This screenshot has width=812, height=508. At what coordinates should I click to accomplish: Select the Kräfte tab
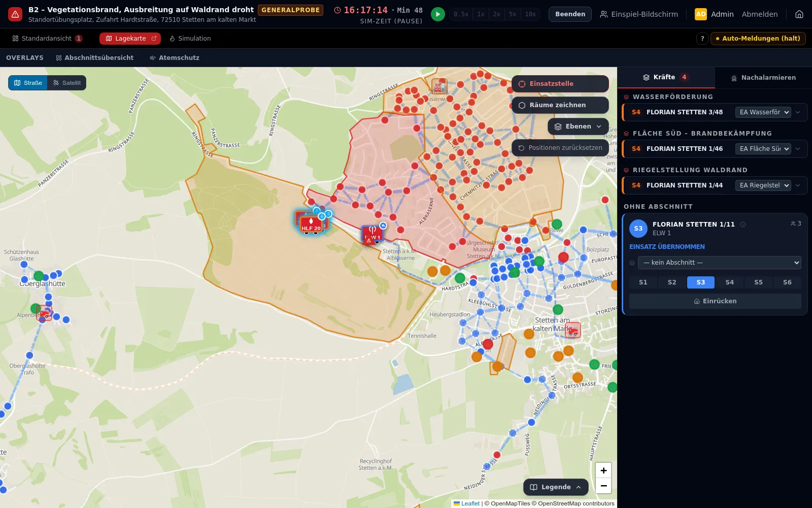click(x=666, y=77)
